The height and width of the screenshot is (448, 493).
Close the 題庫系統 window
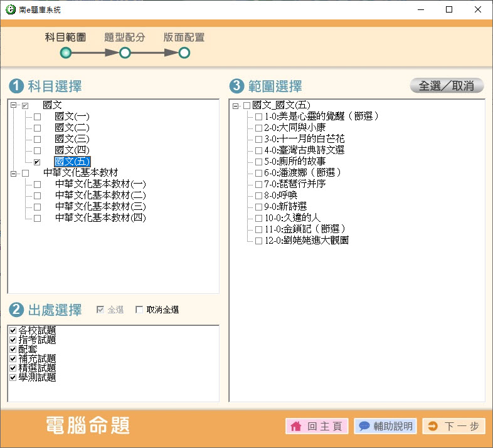478,10
